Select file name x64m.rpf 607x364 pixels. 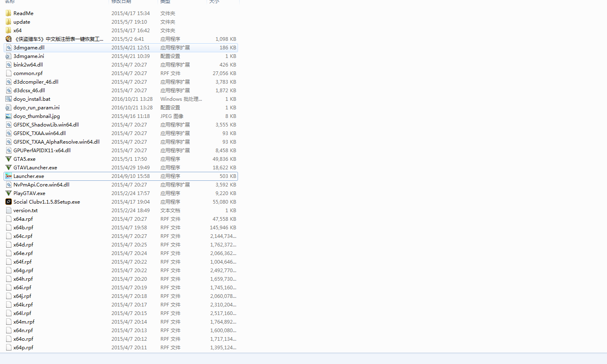click(x=24, y=322)
